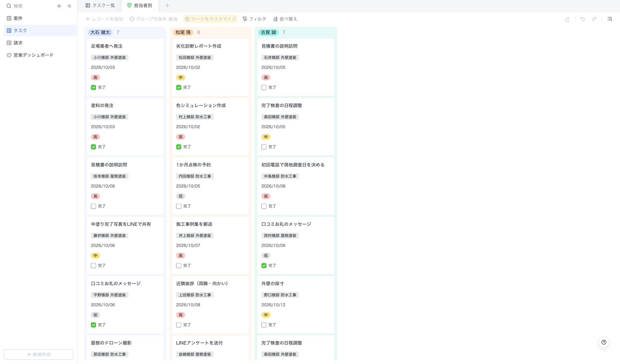This screenshot has height=364, width=620.
Task: Open グループ化条件 担当 dropdown
Action: (x=153, y=19)
